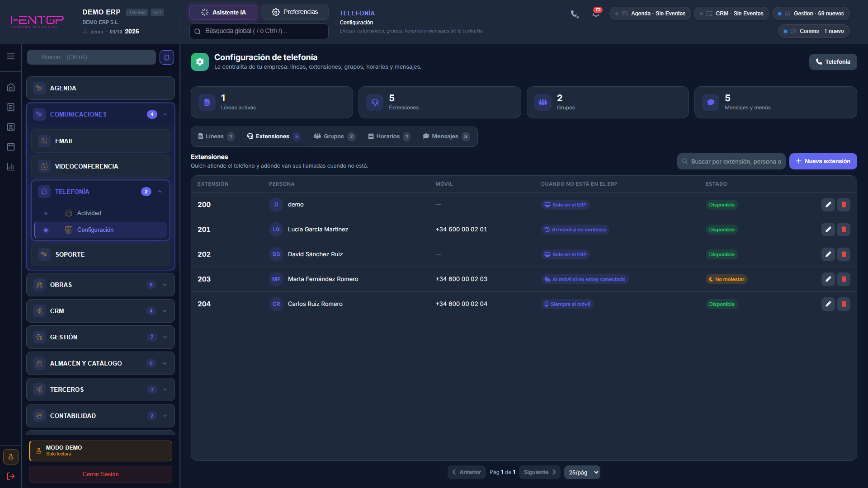
Task: Click the sidebar notification bell button
Action: [x=167, y=57]
